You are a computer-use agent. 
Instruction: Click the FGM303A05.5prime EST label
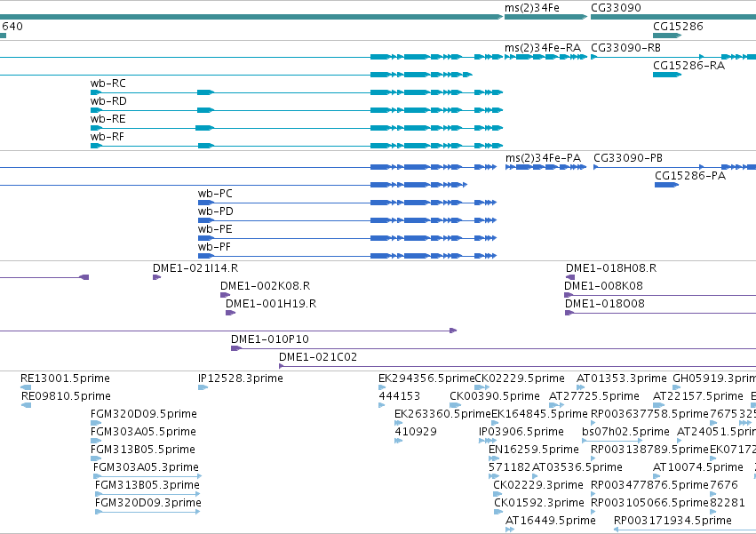(x=143, y=432)
